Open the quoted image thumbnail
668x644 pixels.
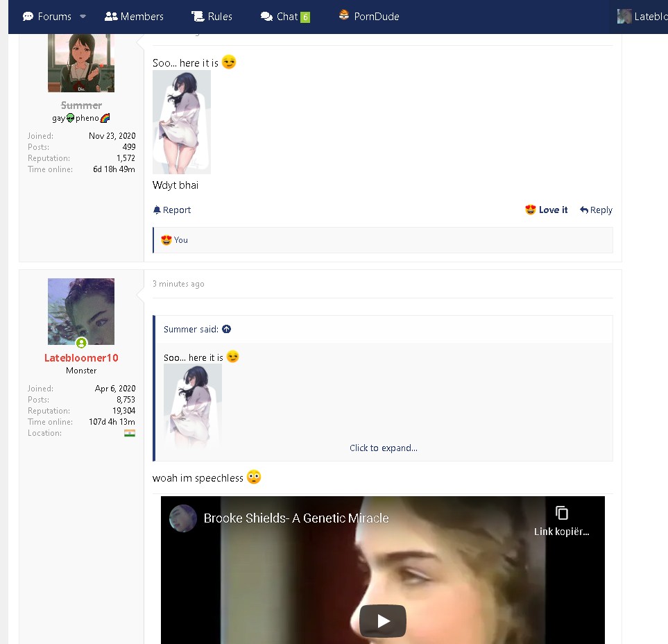(x=193, y=405)
